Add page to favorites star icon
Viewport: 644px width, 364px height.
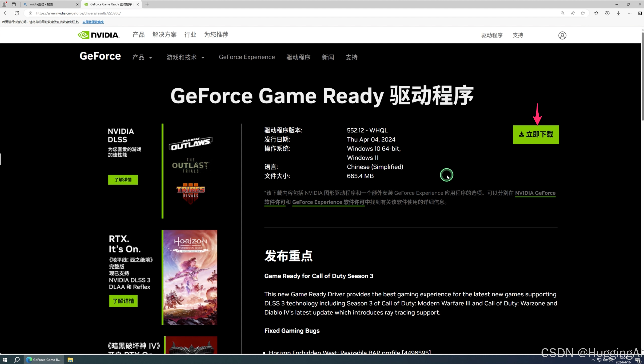(x=583, y=13)
